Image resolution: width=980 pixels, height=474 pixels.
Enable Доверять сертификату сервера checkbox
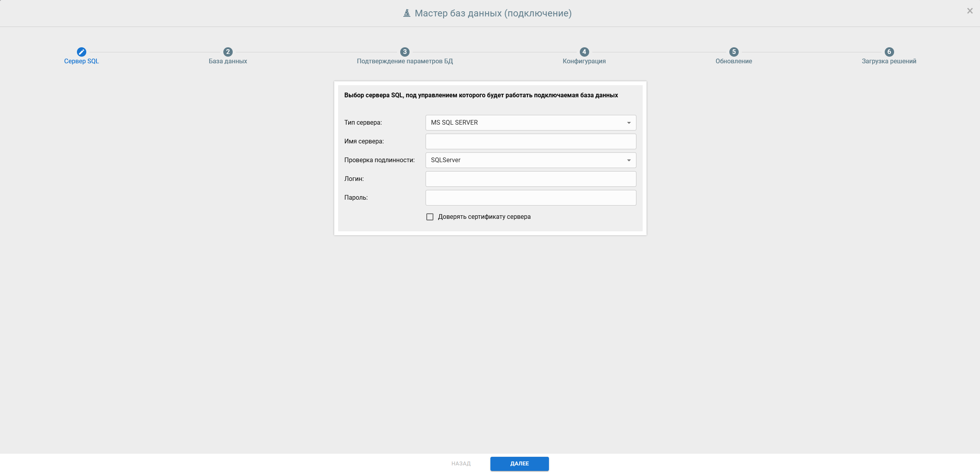pos(430,216)
